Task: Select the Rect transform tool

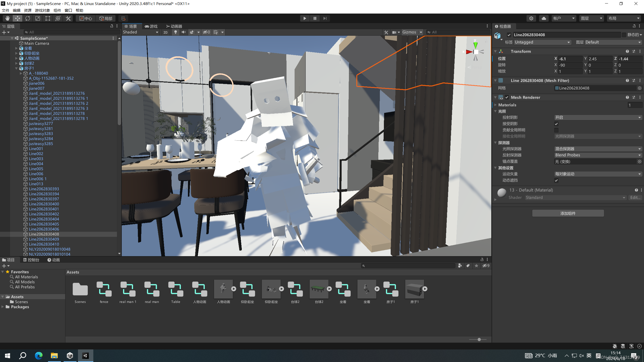Action: 48,18
